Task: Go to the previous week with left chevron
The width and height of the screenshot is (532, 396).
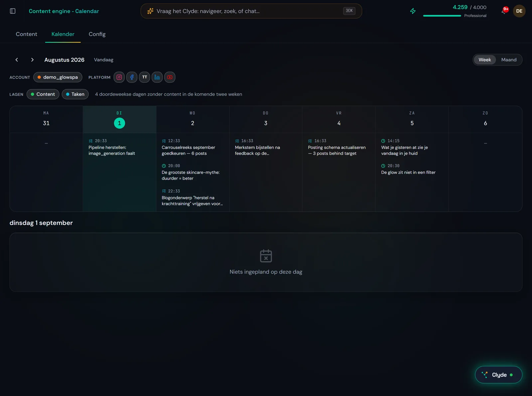Action: (17, 60)
